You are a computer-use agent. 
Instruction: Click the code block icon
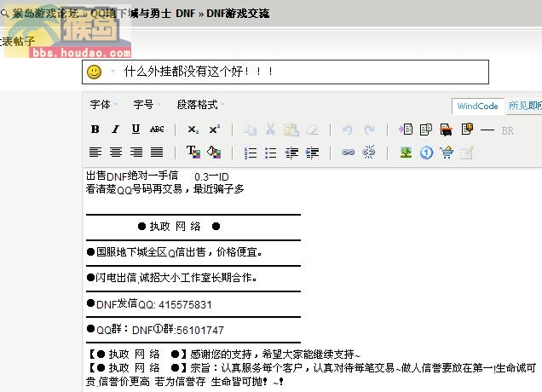coord(426,130)
